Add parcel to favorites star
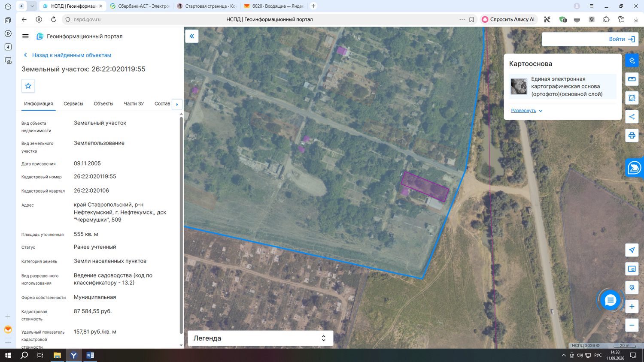The height and width of the screenshot is (362, 644). pyautogui.click(x=28, y=86)
